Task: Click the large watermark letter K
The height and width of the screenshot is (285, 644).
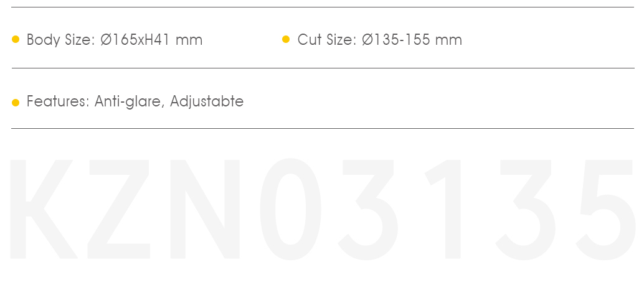Action: tap(44, 209)
